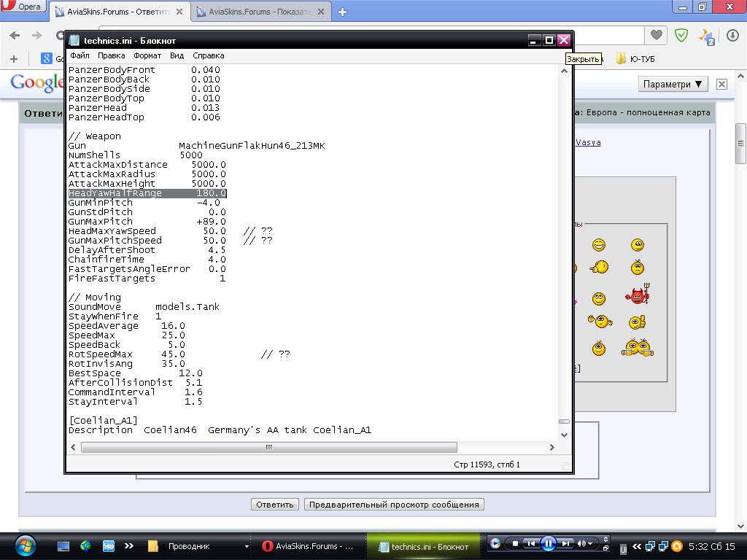
Task: Click Notepad vertical scrollbar down arrow
Action: pyautogui.click(x=564, y=435)
